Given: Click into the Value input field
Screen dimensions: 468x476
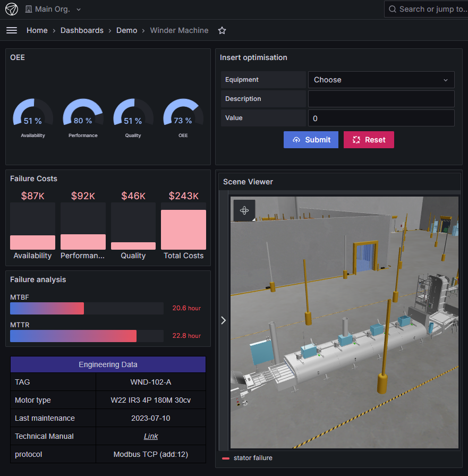Looking at the screenshot, I should pyautogui.click(x=381, y=118).
